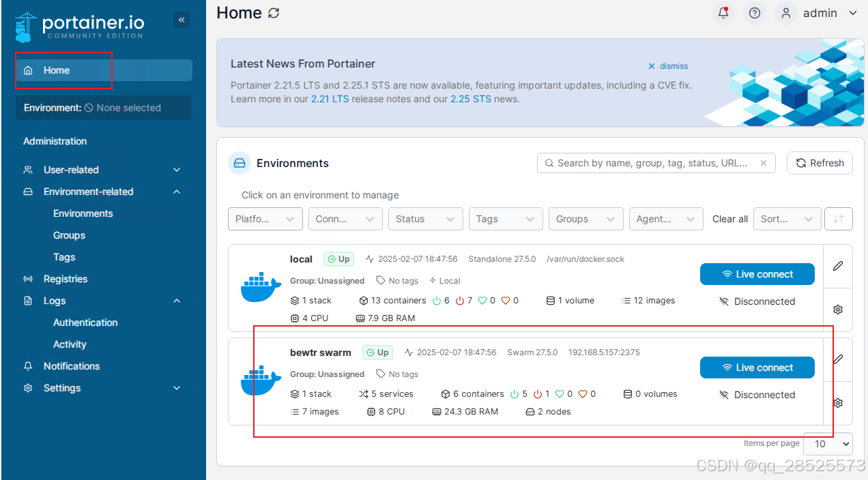Viewport: 868px width, 480px height.
Task: Click the Docker whale icon of bewtr swarm
Action: click(x=261, y=380)
